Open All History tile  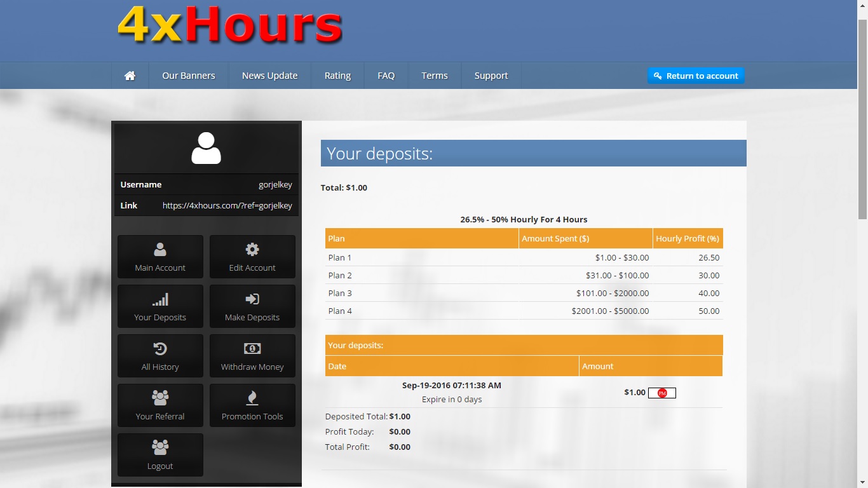(160, 356)
